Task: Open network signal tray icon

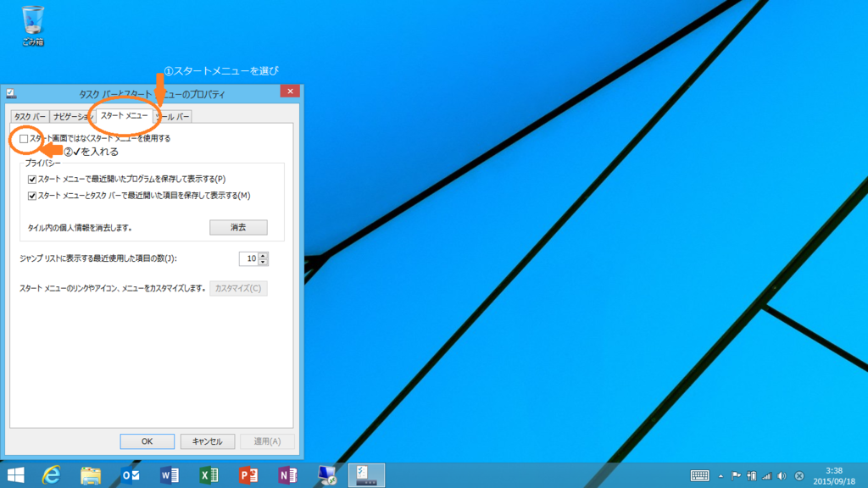Action: pyautogui.click(x=766, y=476)
